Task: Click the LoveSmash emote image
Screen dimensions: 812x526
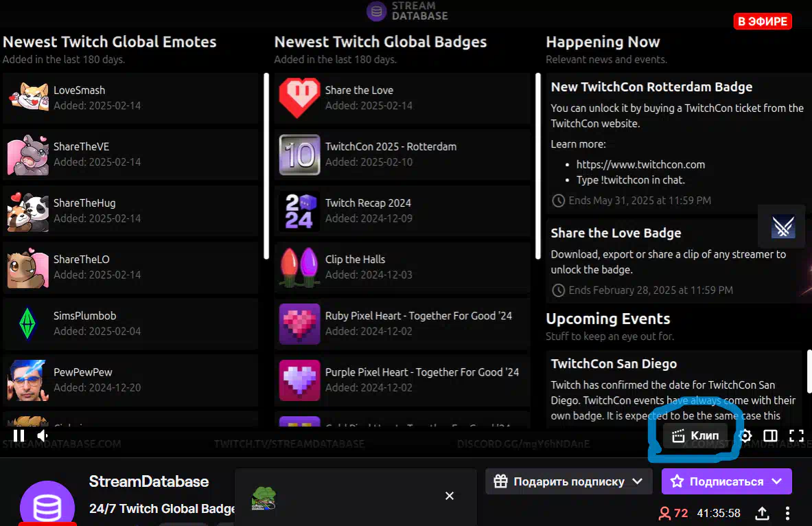Action: [28, 97]
